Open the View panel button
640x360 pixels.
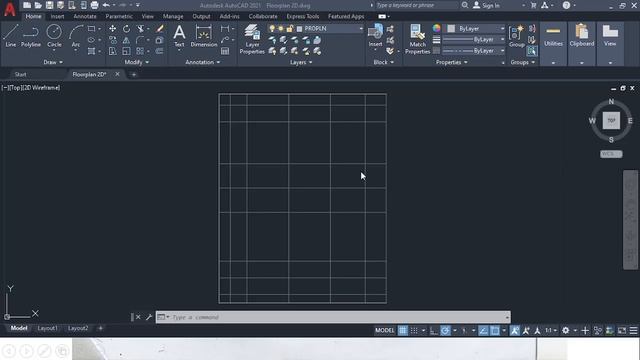610,36
